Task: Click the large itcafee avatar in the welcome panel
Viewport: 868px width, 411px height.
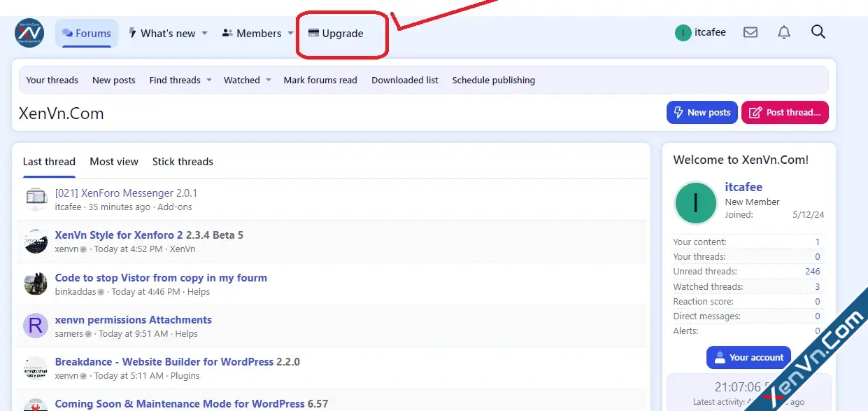Action: pos(695,204)
